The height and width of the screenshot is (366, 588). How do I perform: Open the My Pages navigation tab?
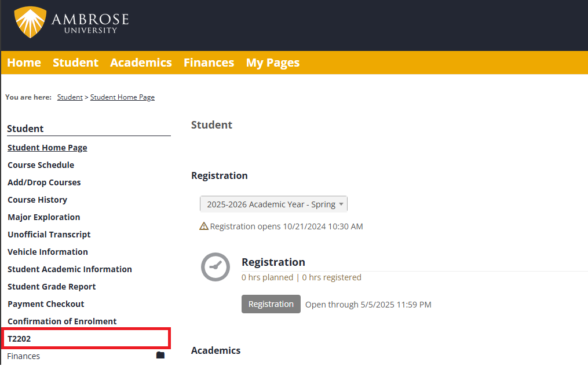point(272,63)
